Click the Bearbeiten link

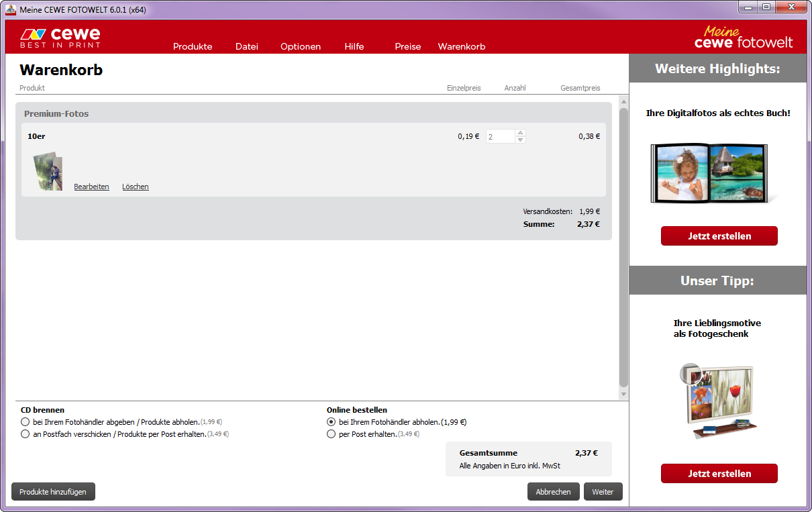coord(91,187)
